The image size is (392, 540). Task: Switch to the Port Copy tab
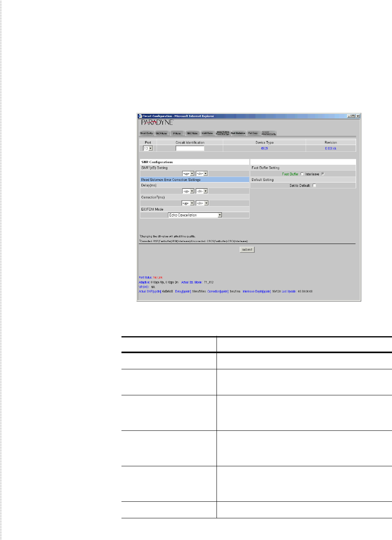click(253, 133)
